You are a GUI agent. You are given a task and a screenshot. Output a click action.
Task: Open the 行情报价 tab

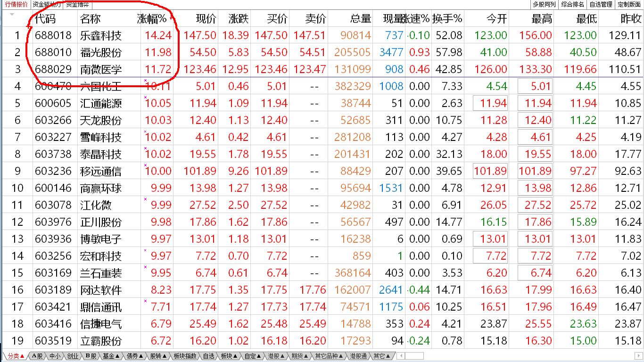click(x=17, y=4)
